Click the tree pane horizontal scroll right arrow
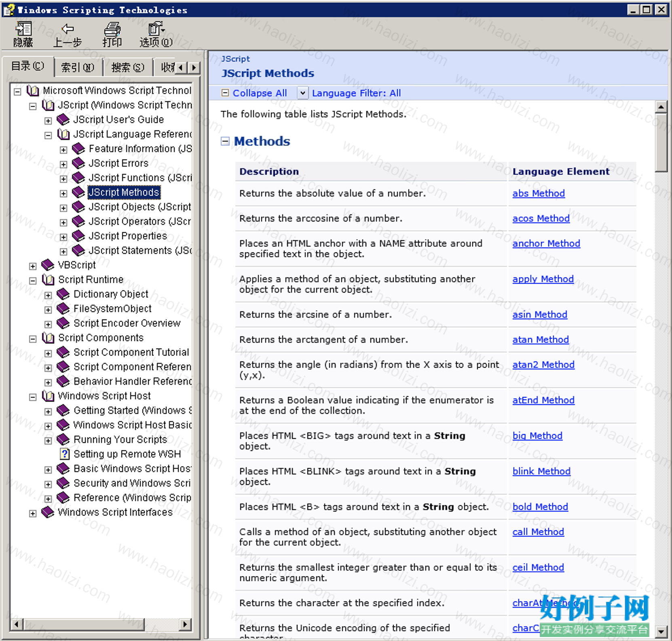The image size is (672, 641). (x=185, y=624)
